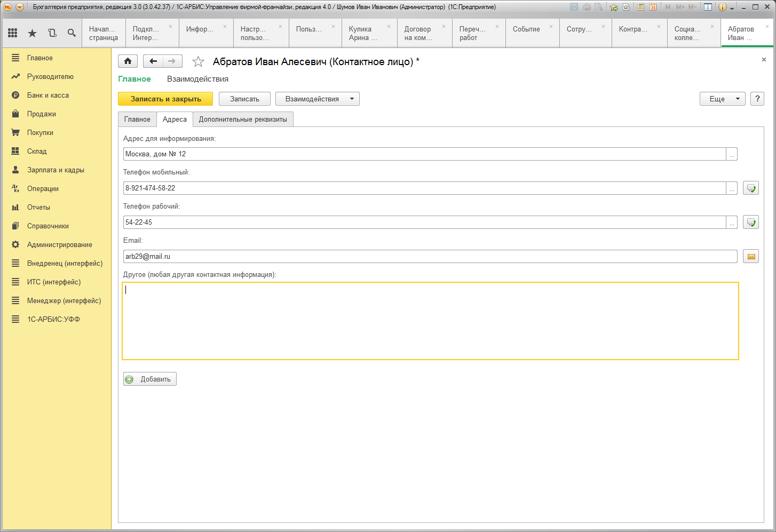Open the info icon in the title bar
Screen dimensions: 776x532
[723, 7]
